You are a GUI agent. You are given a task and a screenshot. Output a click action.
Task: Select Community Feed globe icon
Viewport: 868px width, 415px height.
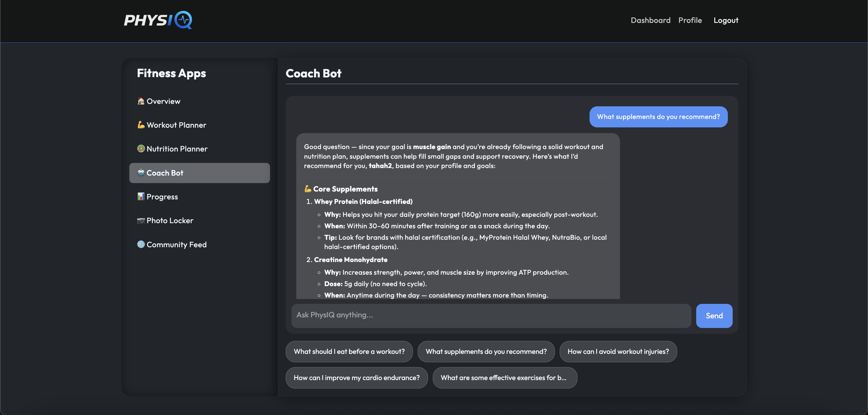(x=141, y=245)
